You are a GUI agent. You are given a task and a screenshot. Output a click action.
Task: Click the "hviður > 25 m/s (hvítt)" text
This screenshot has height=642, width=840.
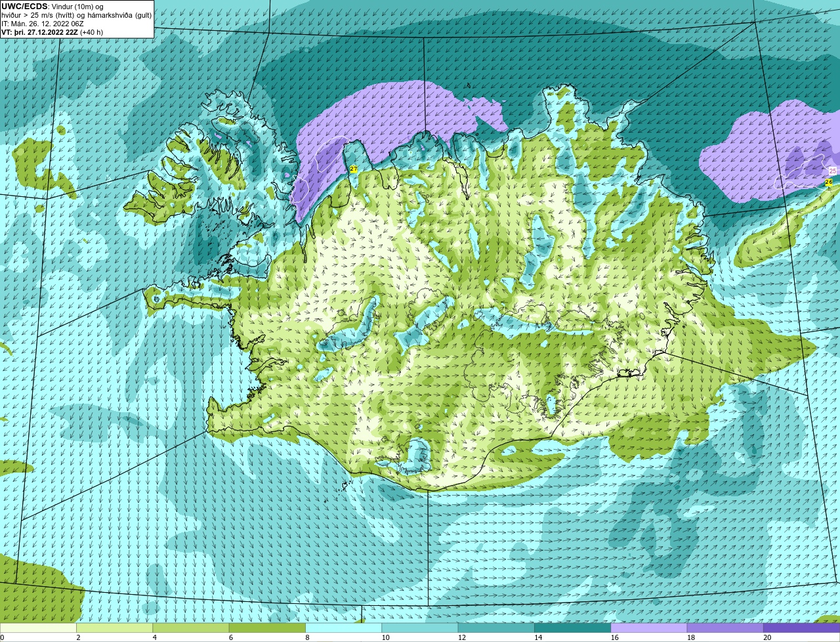[37, 15]
